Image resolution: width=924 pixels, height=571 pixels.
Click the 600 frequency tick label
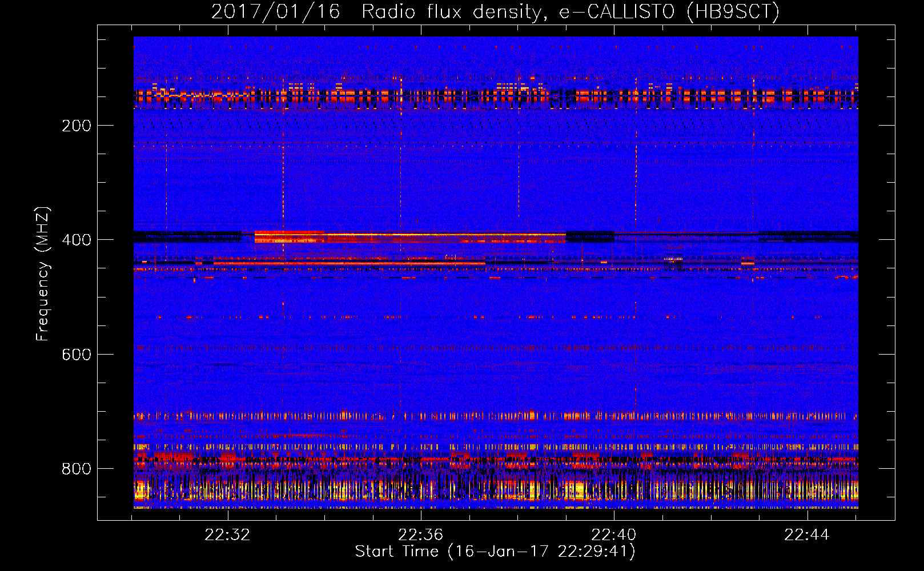click(77, 355)
